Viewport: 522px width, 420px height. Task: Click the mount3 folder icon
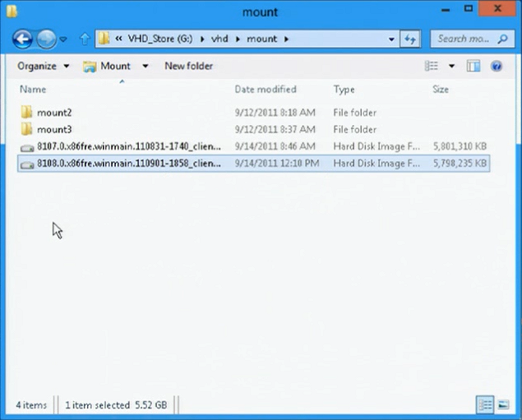pos(26,129)
